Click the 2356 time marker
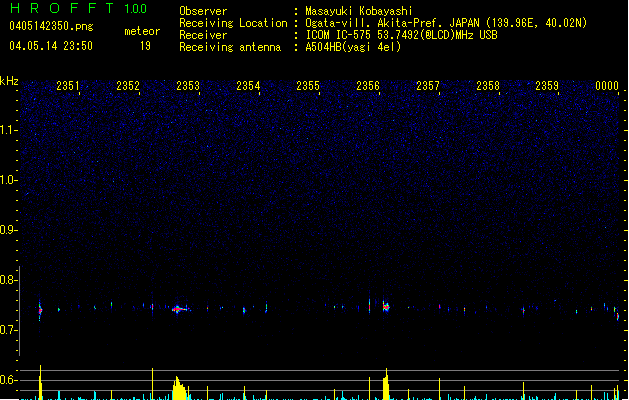 368,86
